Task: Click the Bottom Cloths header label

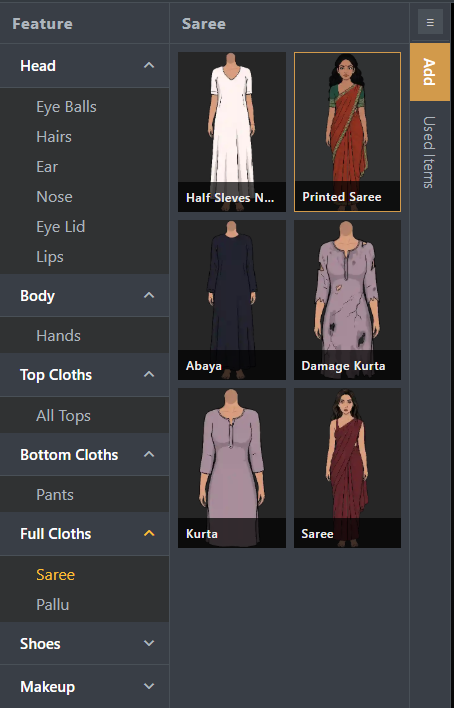Action: pos(69,455)
